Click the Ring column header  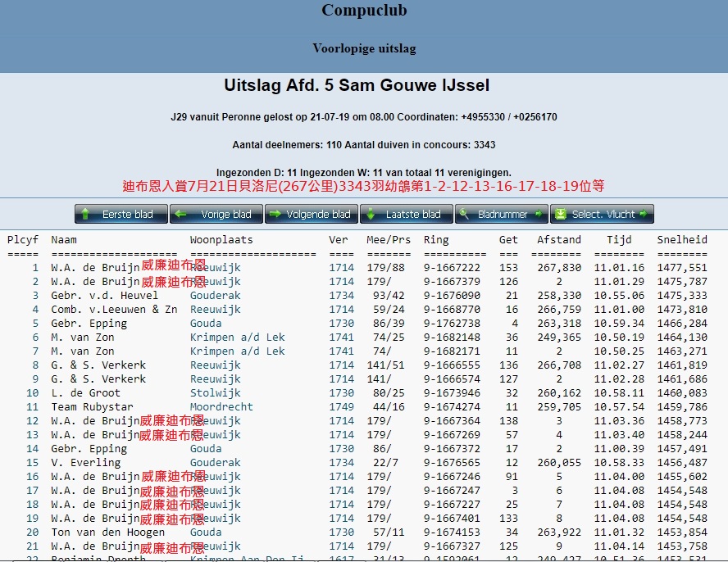(436, 240)
